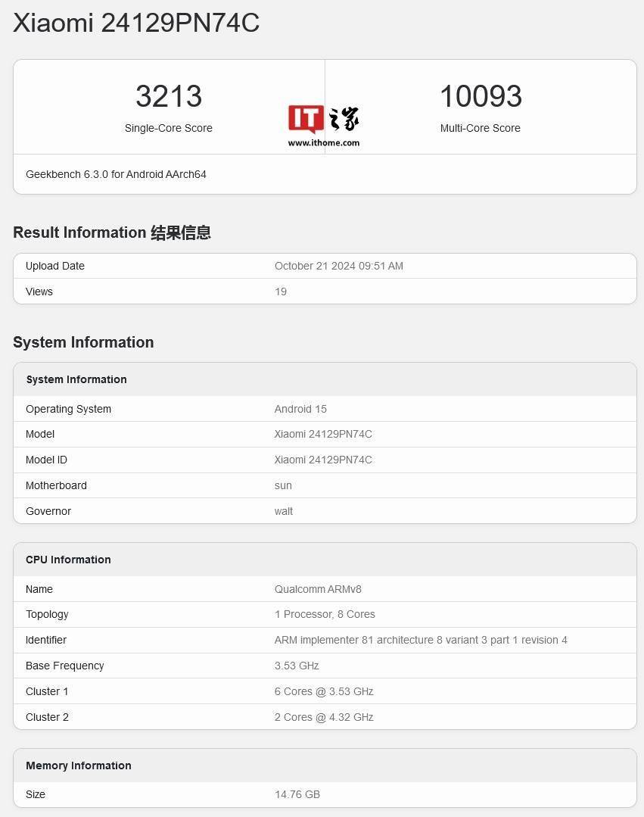
Task: Click the Multi-Core Score value 10093
Action: pos(481,96)
